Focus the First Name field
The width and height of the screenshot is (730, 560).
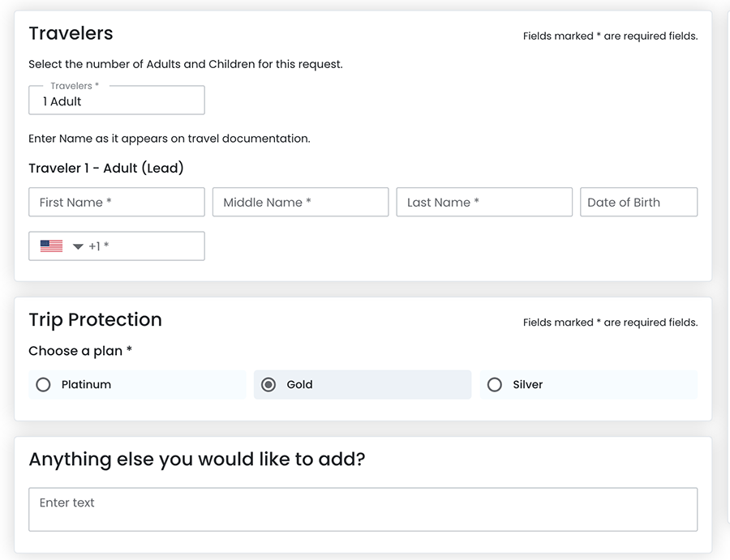(116, 203)
